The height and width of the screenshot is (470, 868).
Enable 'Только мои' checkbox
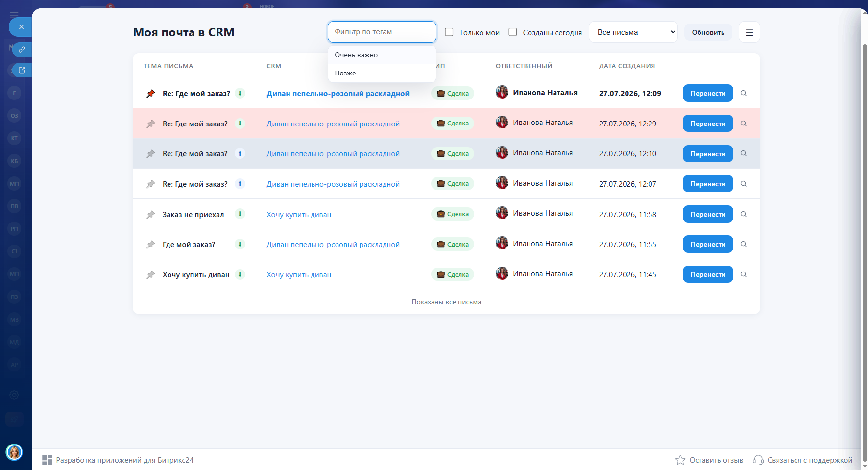point(449,32)
